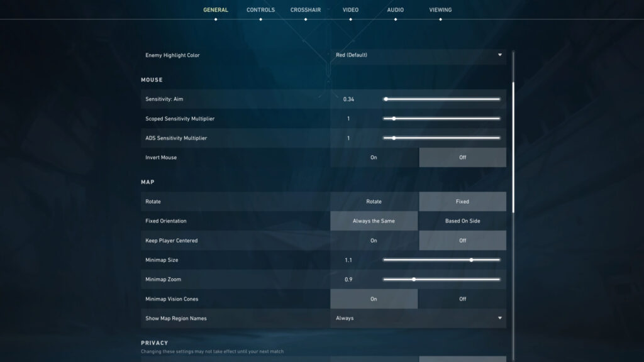
Task: Adjust the Sensitivity: Aim slider handle
Action: (386, 99)
